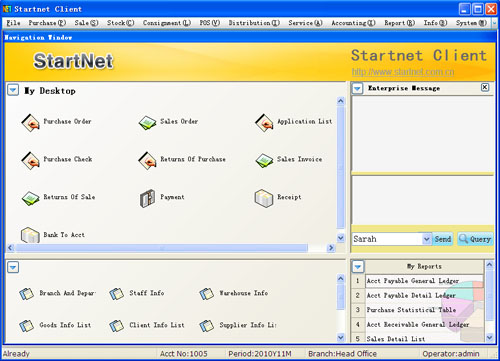
Task: Click info lists panel scroll down arrow
Action: pyautogui.click(x=340, y=337)
